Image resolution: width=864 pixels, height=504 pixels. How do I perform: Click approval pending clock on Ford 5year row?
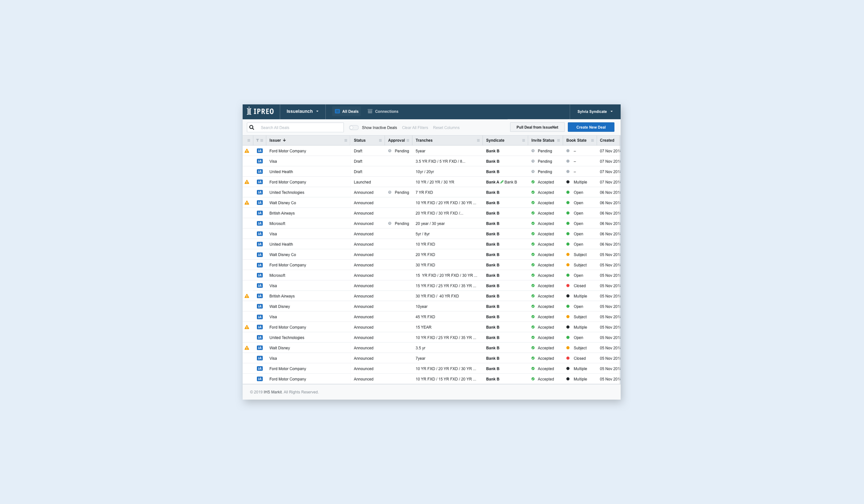point(390,151)
